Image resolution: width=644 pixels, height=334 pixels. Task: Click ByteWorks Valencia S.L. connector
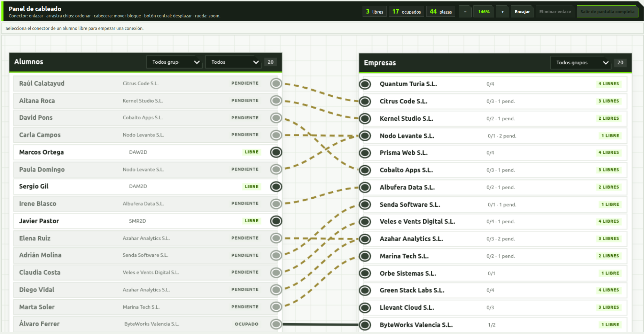coord(365,325)
